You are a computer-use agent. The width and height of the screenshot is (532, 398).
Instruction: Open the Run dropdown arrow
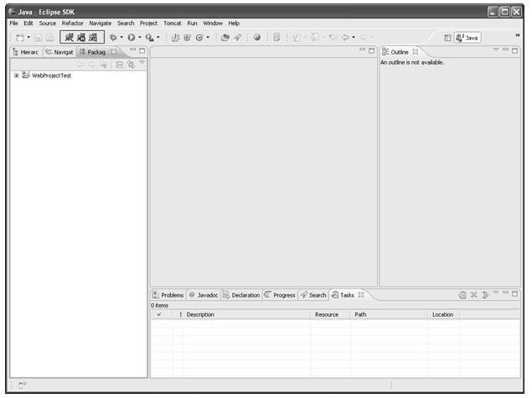click(139, 38)
